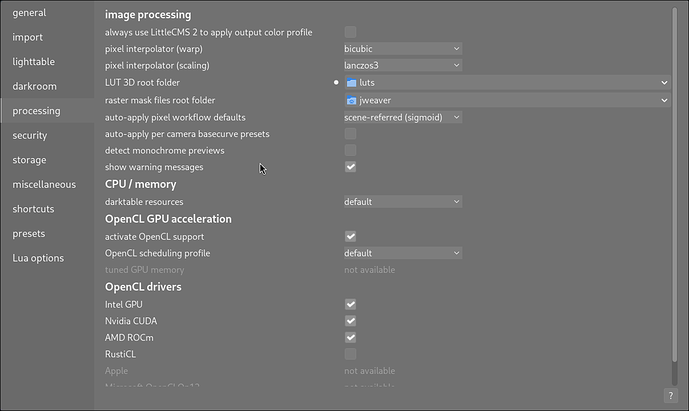
Task: Select the security preferences tab
Action: pyautogui.click(x=30, y=135)
